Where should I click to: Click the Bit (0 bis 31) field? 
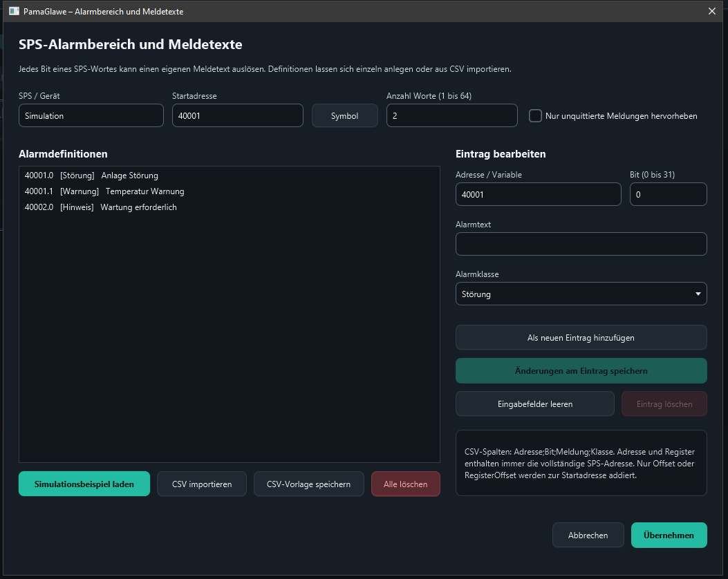coord(668,194)
